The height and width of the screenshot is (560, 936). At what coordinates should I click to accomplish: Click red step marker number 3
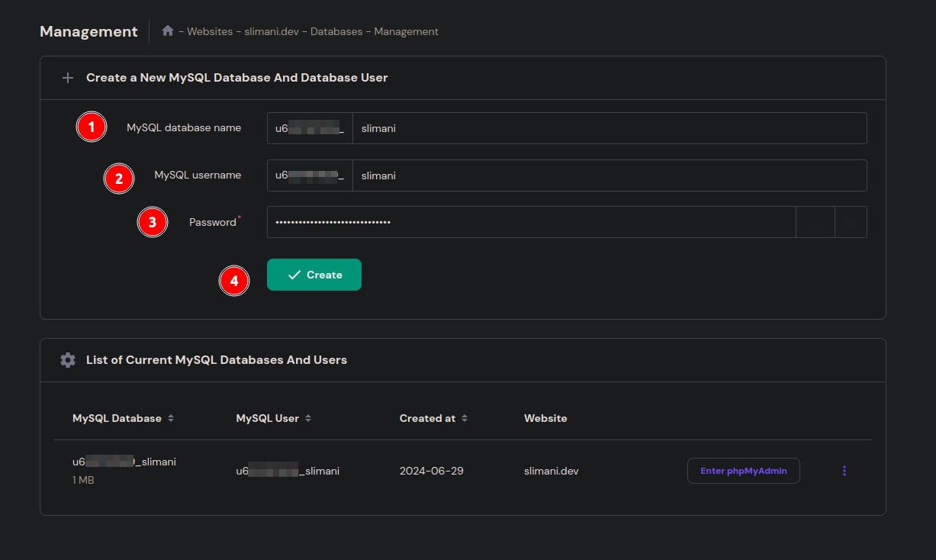pyautogui.click(x=153, y=223)
